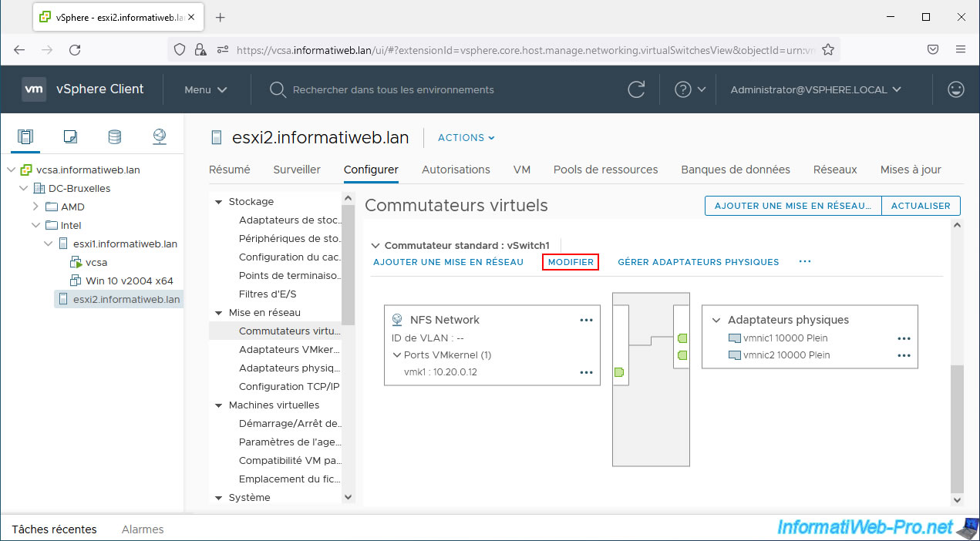Screen dimensions: 980x541
Task: Open the Alarmes panel
Action: click(x=143, y=529)
